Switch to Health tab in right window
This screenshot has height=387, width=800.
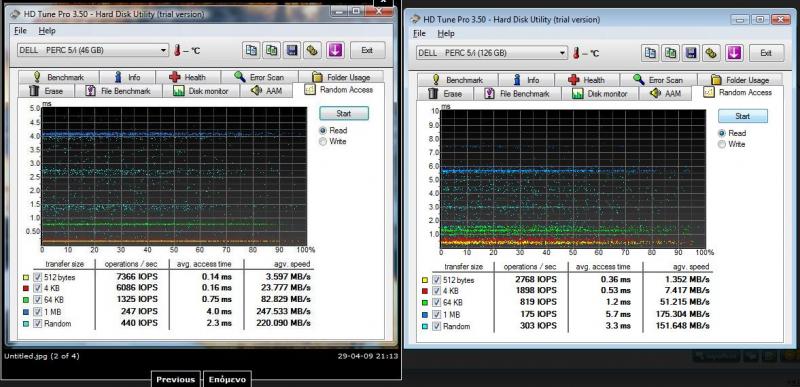coord(587,80)
